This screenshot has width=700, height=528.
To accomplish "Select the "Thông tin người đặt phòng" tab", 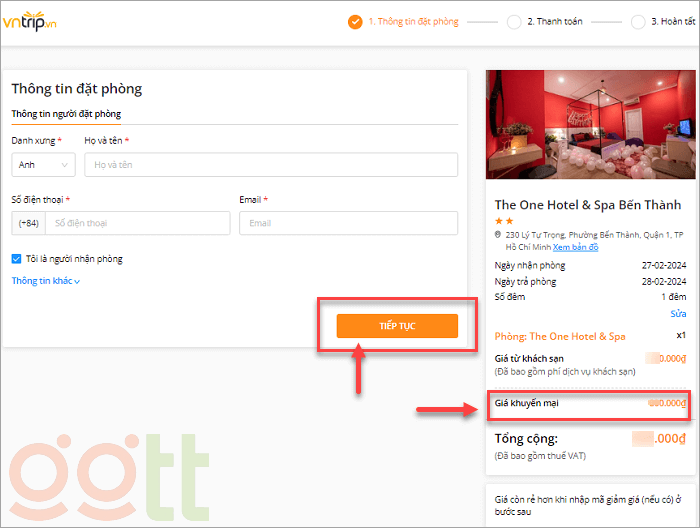I will click(66, 114).
